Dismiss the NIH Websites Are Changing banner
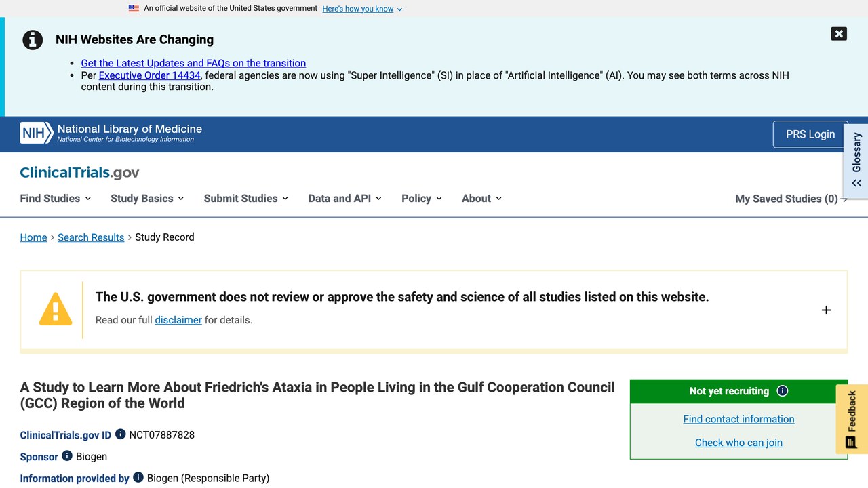The height and width of the screenshot is (488, 868). (x=839, y=34)
